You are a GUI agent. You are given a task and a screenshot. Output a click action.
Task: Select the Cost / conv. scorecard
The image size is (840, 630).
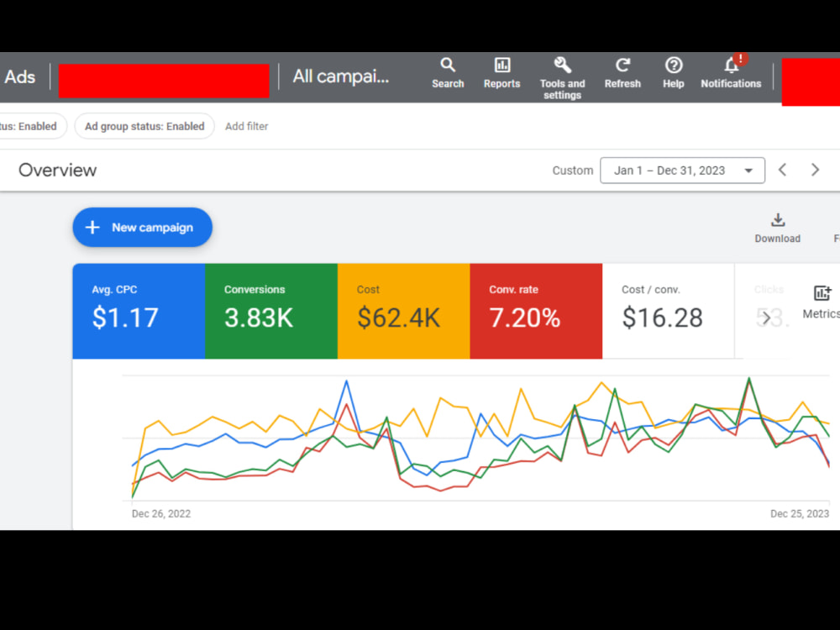click(x=668, y=311)
